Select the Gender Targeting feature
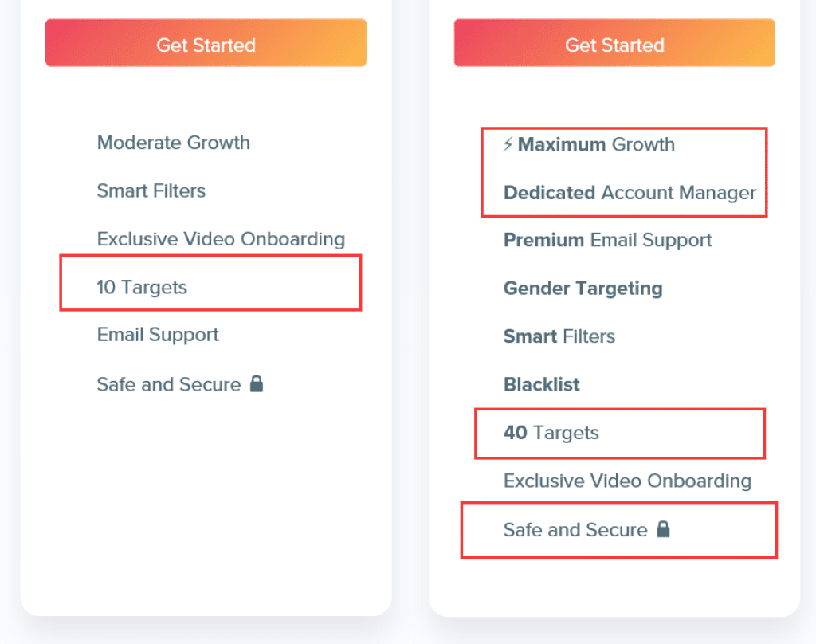 583,289
